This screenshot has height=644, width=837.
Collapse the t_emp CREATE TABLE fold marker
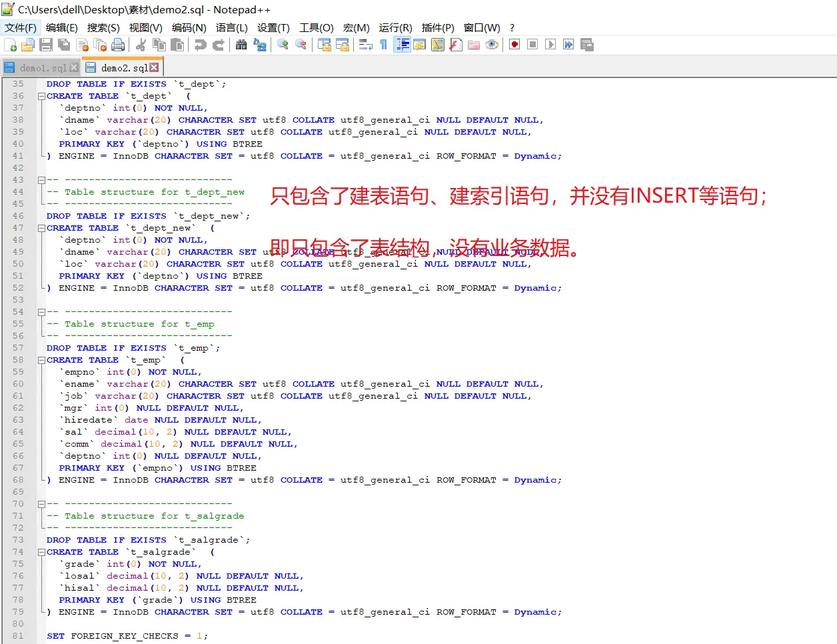point(41,360)
